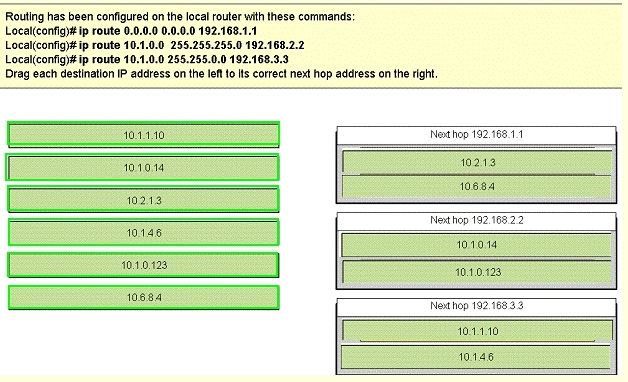Viewport: 628px width, 382px height.
Task: Click the 'Routing has been configured' sentence
Action: (x=180, y=17)
